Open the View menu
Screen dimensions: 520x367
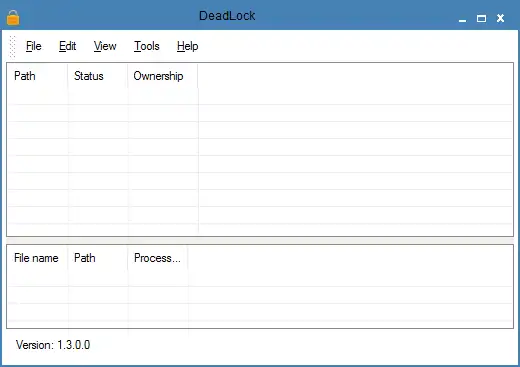(105, 46)
